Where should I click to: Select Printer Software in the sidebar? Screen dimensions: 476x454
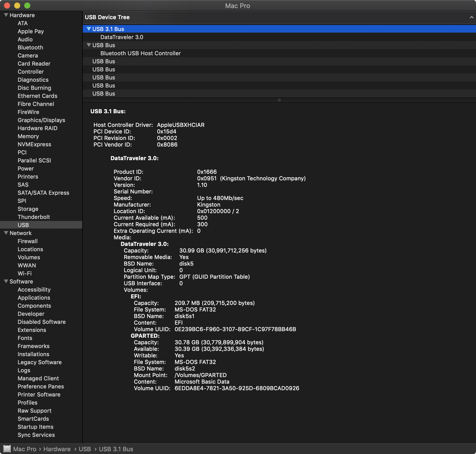tap(39, 394)
